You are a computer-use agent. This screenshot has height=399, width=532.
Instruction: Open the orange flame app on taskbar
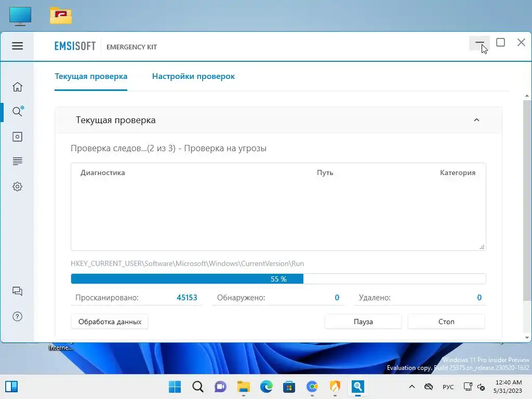click(x=335, y=387)
